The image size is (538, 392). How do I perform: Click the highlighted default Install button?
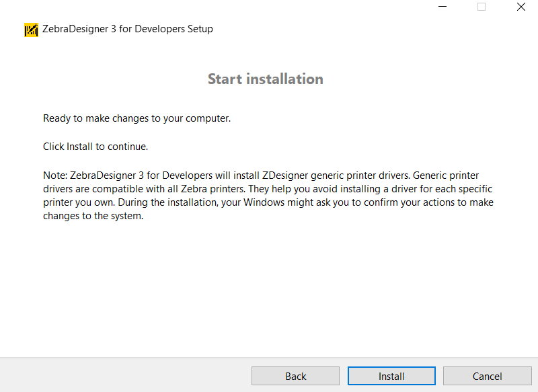coord(391,376)
